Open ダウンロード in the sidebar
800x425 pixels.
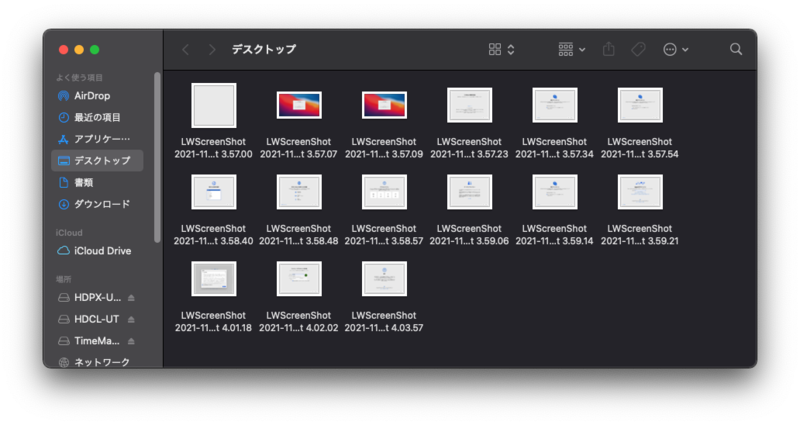pyautogui.click(x=97, y=204)
